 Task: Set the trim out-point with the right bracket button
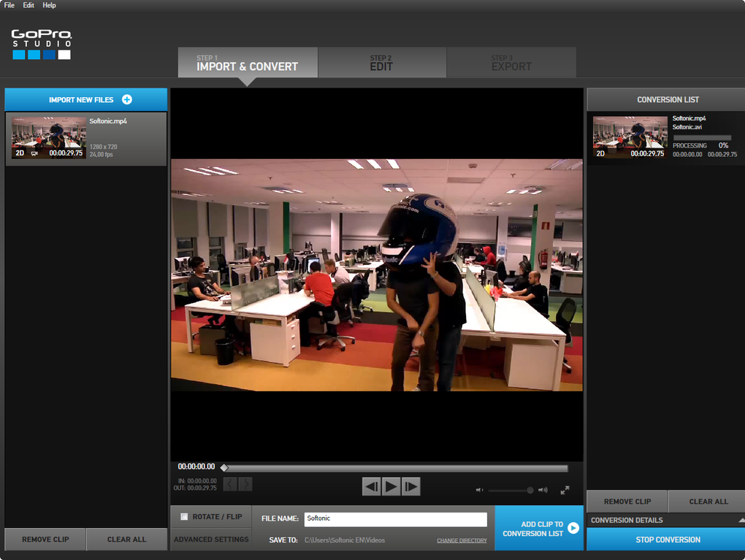pyautogui.click(x=245, y=485)
